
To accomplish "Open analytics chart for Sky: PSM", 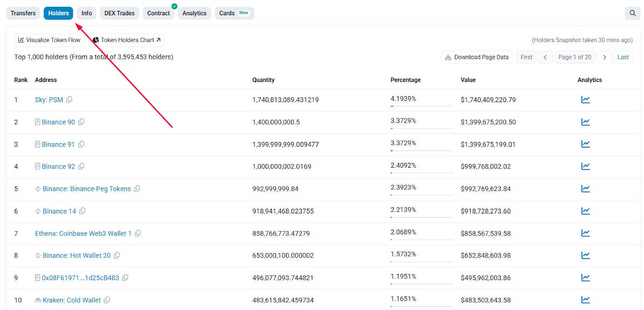I will (x=585, y=99).
